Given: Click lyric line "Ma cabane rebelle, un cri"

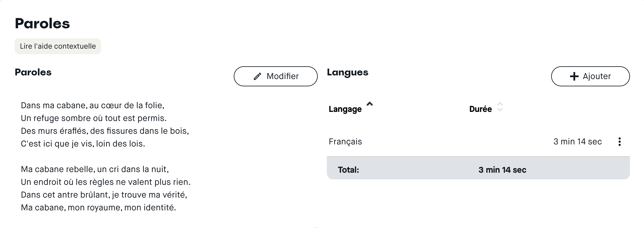Looking at the screenshot, I should 95,169.
